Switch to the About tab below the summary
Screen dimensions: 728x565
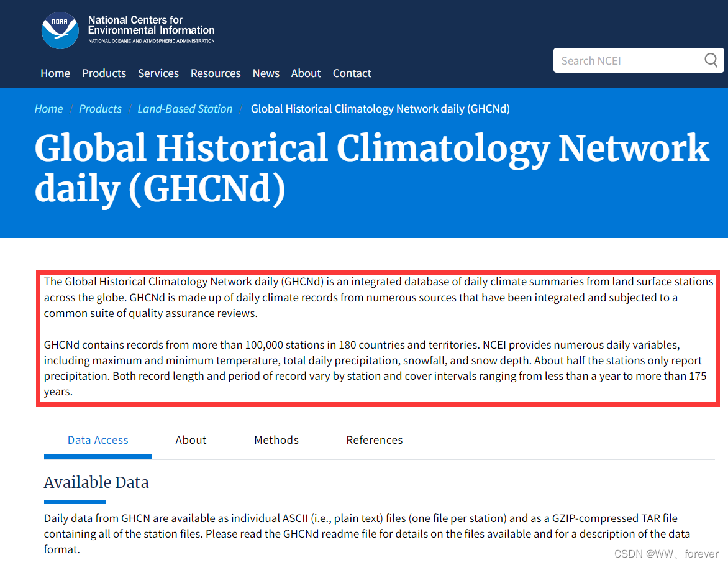coord(191,440)
